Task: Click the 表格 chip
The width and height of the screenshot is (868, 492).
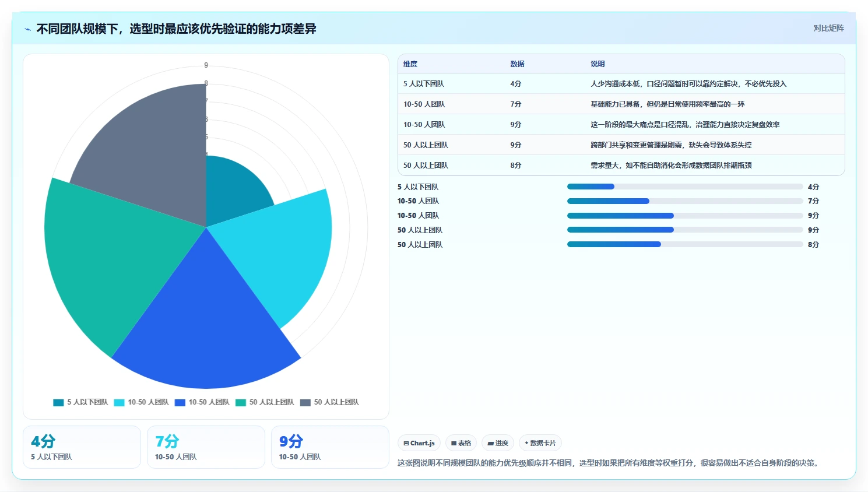Action: click(461, 443)
